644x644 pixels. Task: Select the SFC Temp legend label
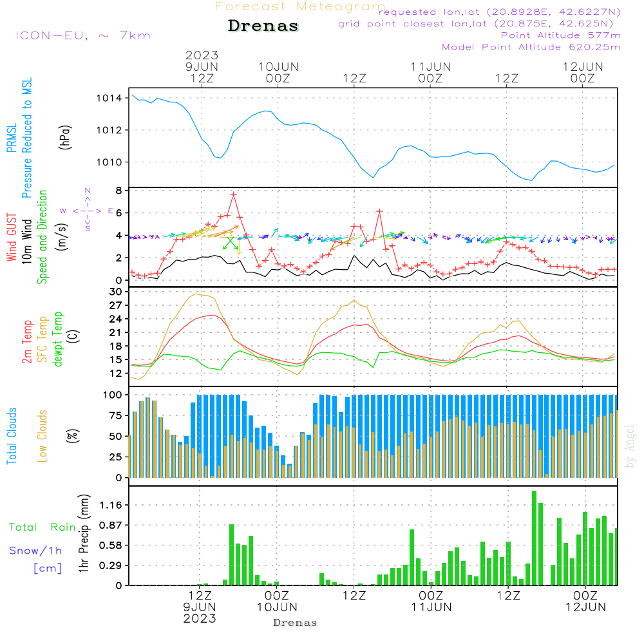click(43, 339)
